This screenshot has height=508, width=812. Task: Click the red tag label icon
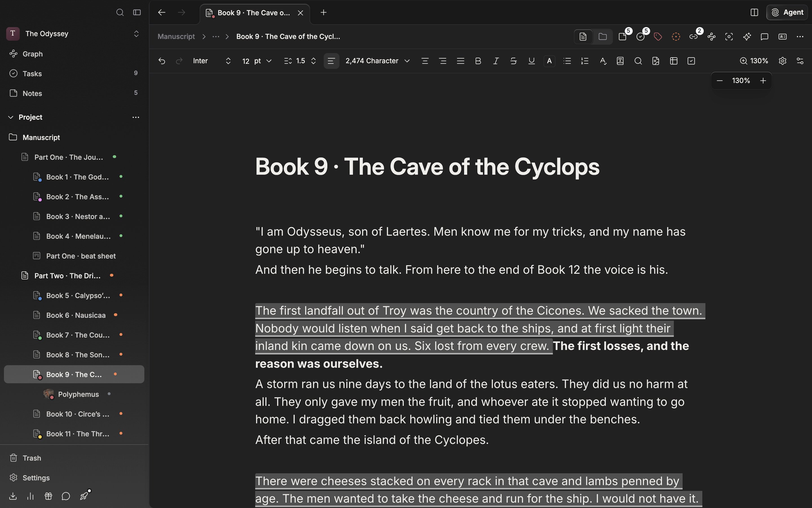658,37
